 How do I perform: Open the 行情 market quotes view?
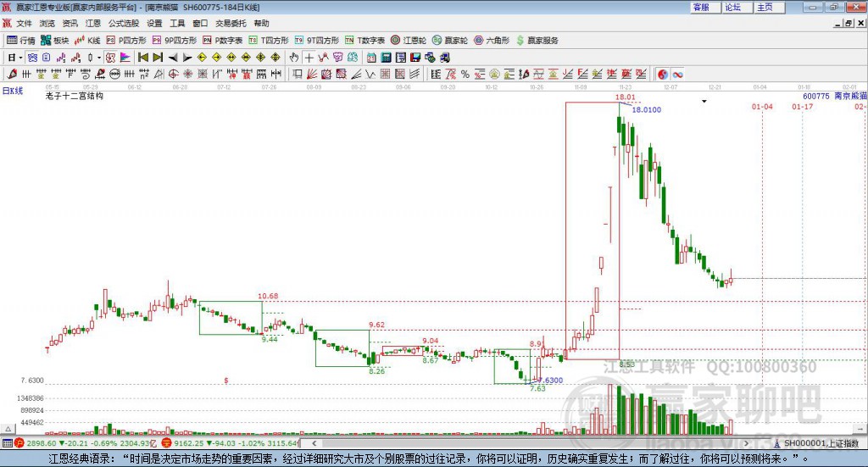pos(21,41)
